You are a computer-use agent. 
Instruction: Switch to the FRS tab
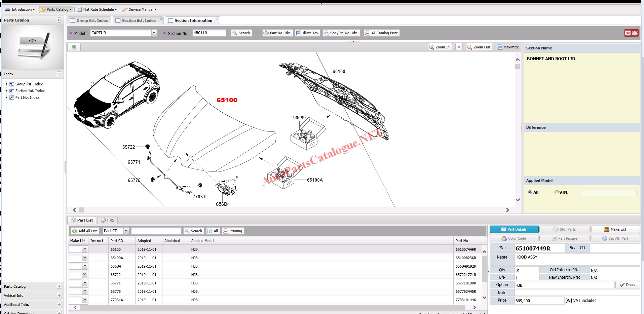pyautogui.click(x=108, y=220)
